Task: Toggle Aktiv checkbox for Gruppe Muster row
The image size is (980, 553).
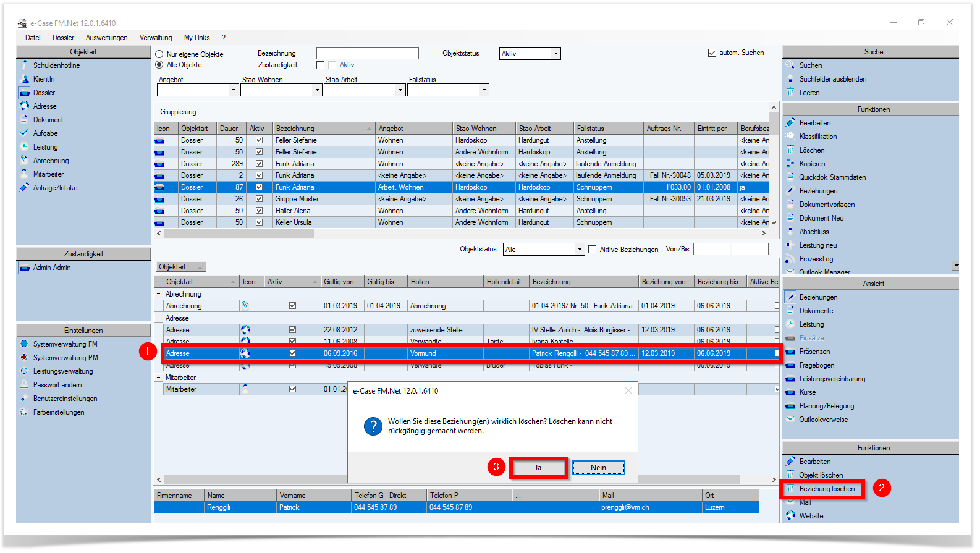Action: coord(259,199)
